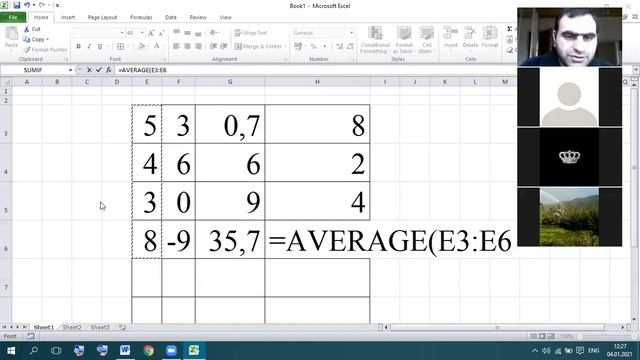Click the horizontal scrollbar

click(x=497, y=327)
